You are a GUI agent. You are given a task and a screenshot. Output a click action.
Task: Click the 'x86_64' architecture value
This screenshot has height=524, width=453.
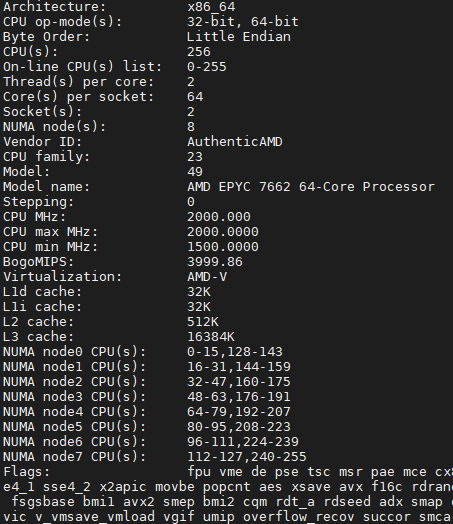click(211, 7)
